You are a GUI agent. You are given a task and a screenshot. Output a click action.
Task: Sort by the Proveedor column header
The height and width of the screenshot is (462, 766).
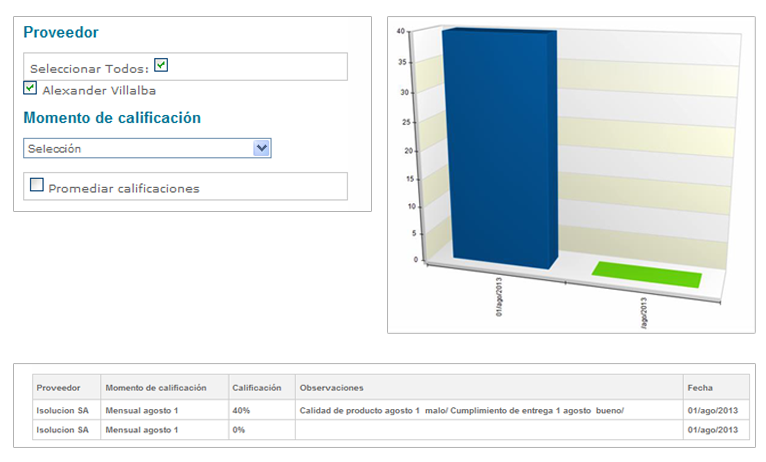pyautogui.click(x=58, y=387)
